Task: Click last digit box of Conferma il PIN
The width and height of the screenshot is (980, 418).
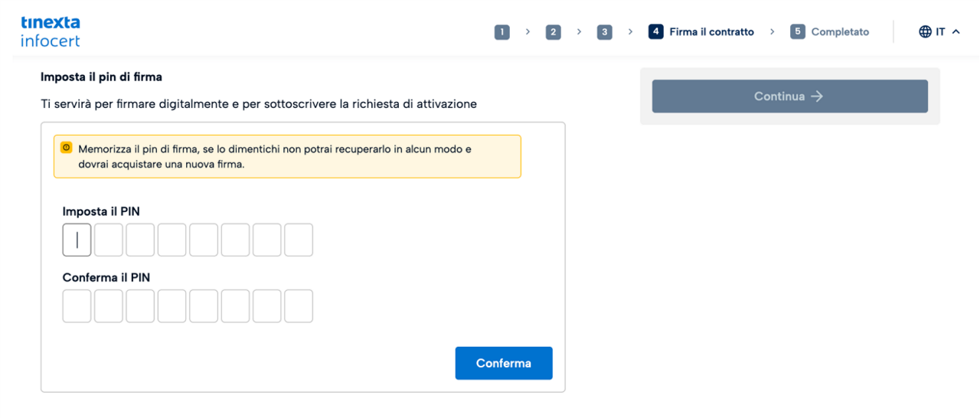Action: [299, 306]
